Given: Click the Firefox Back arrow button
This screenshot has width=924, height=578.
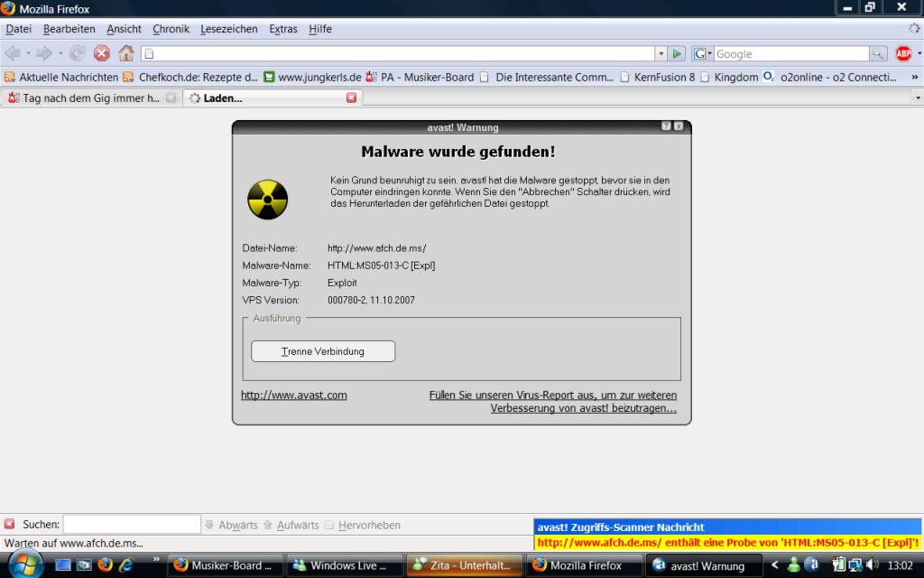Looking at the screenshot, I should click(12, 53).
